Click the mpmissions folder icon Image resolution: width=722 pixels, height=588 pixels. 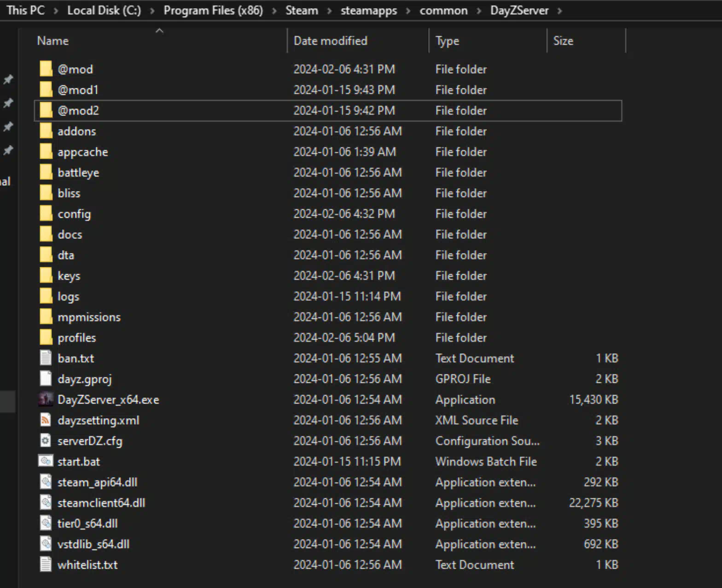[46, 317]
